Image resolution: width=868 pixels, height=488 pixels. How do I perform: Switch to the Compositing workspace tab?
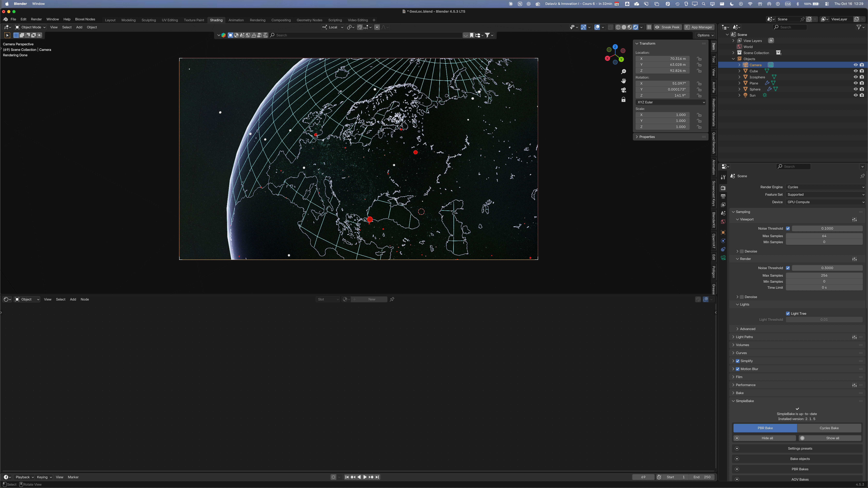281,20
